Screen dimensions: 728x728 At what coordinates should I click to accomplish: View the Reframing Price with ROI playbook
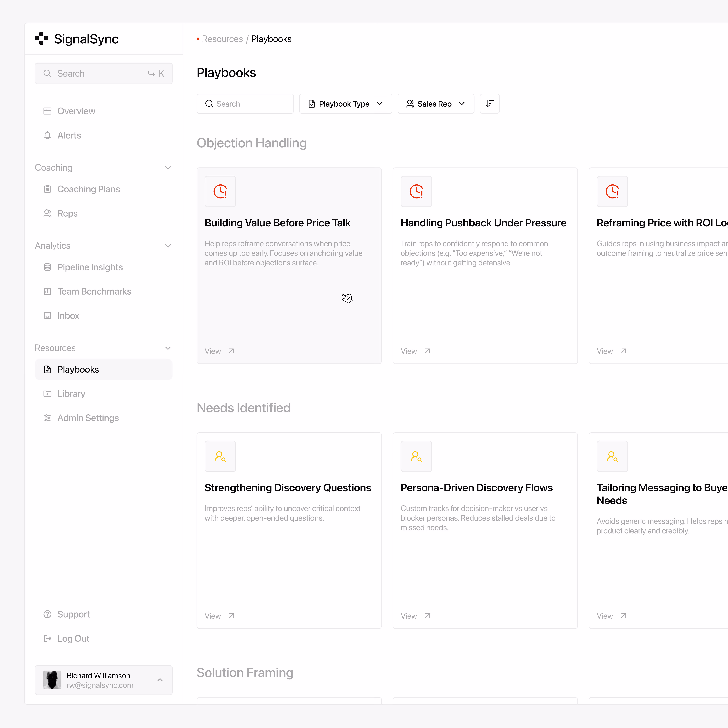612,351
